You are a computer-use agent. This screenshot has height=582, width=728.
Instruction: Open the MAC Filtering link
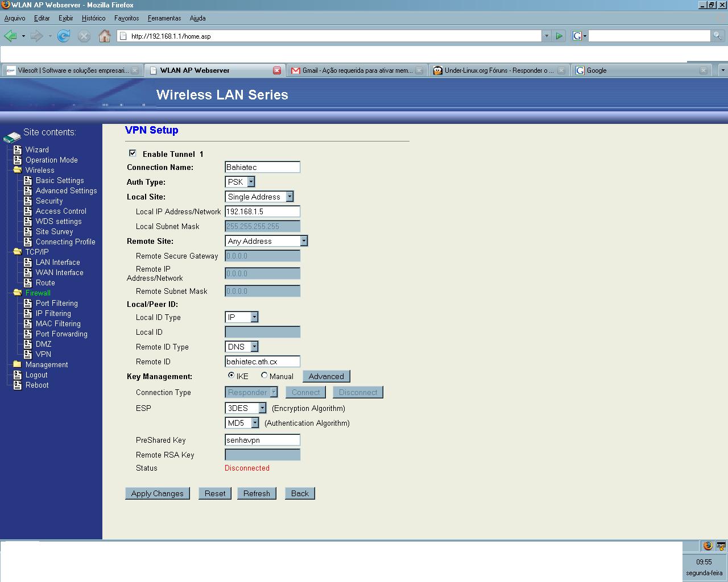(x=58, y=323)
